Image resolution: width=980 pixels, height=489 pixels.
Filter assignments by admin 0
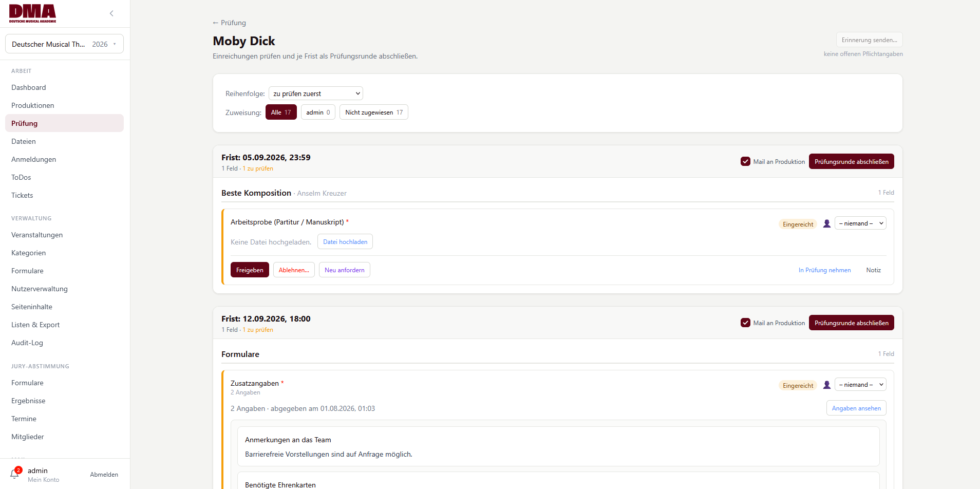click(318, 112)
